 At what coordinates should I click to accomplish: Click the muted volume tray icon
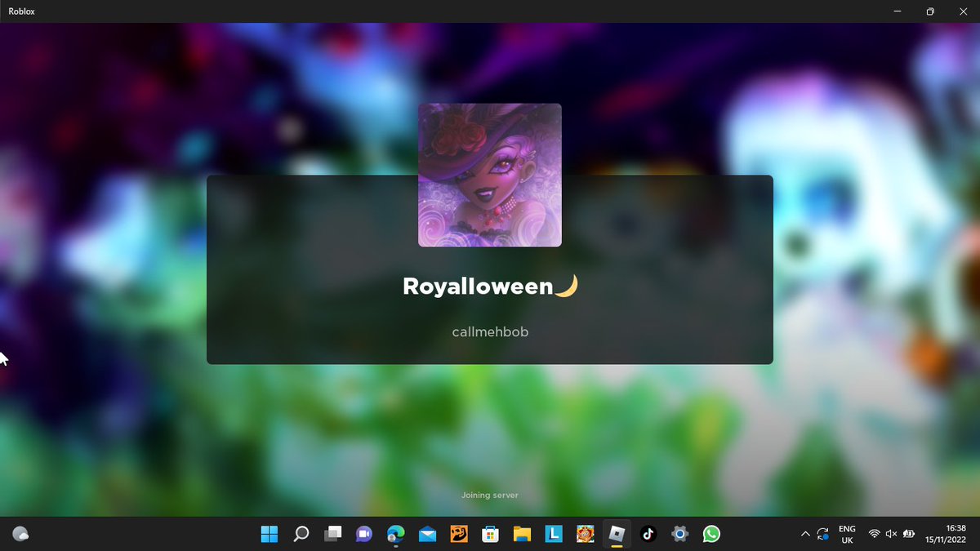(892, 534)
